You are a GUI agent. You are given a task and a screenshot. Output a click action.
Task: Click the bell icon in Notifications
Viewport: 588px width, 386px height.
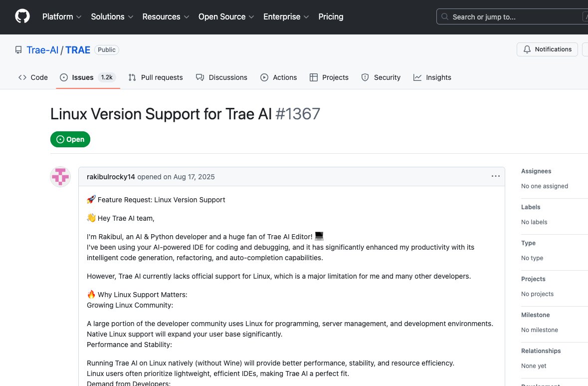coord(527,49)
